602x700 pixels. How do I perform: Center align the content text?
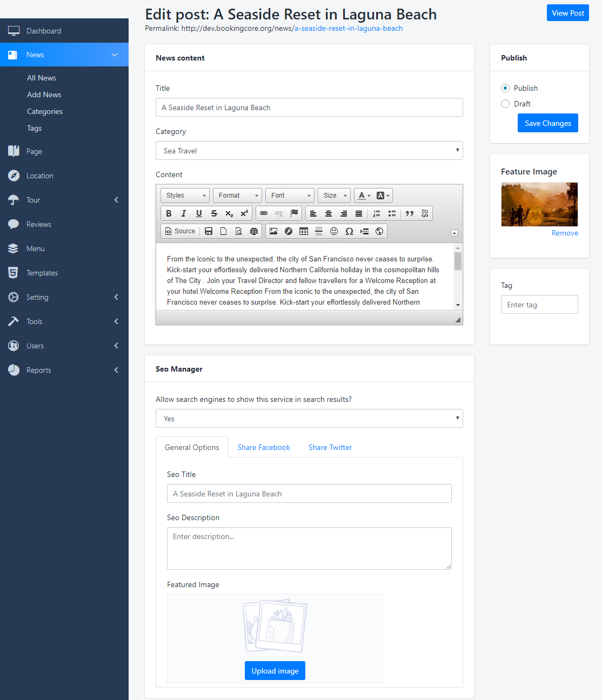329,213
